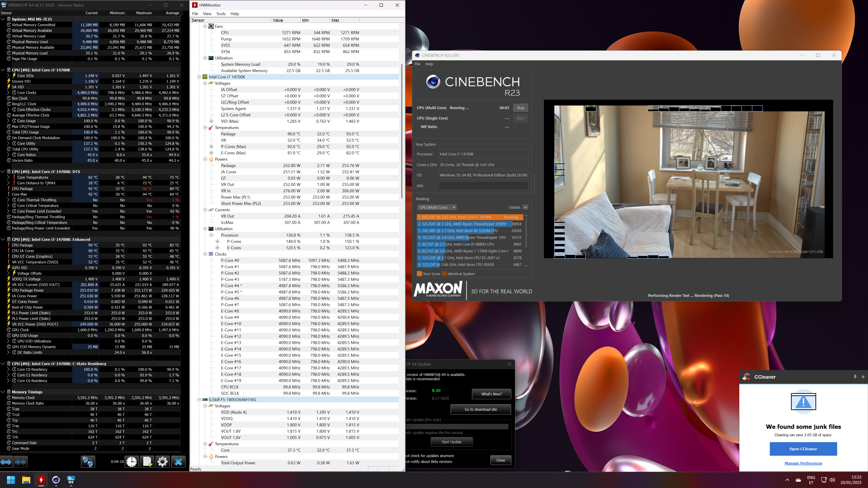Expand the VID (Max) node in HWMonitor
Image resolution: width=868 pixels, height=488 pixels.
tap(211, 121)
